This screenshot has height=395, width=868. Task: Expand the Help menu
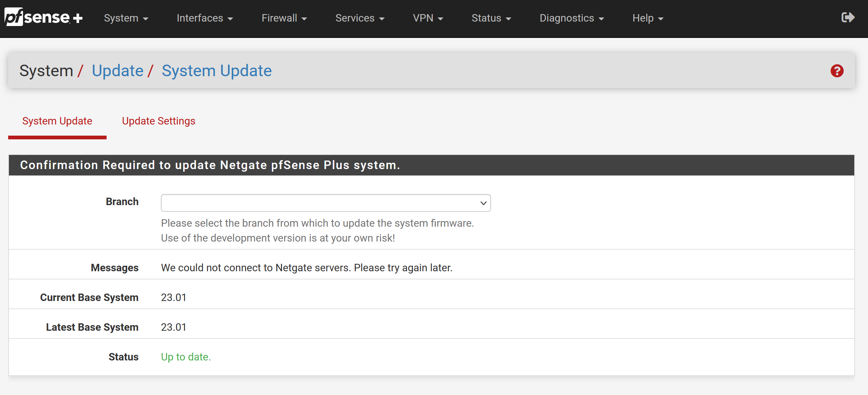coord(648,18)
